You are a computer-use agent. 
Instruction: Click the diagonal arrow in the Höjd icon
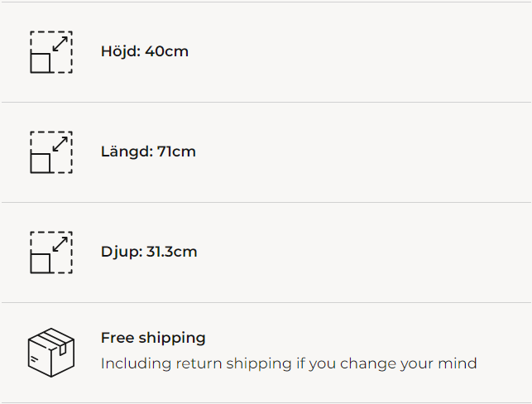point(60,43)
